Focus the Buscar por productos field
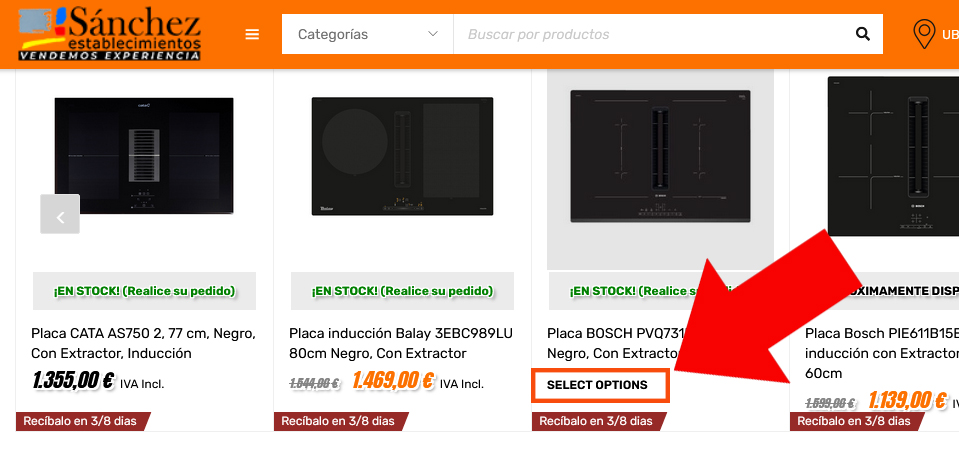Image resolution: width=959 pixels, height=457 pixels. click(653, 34)
